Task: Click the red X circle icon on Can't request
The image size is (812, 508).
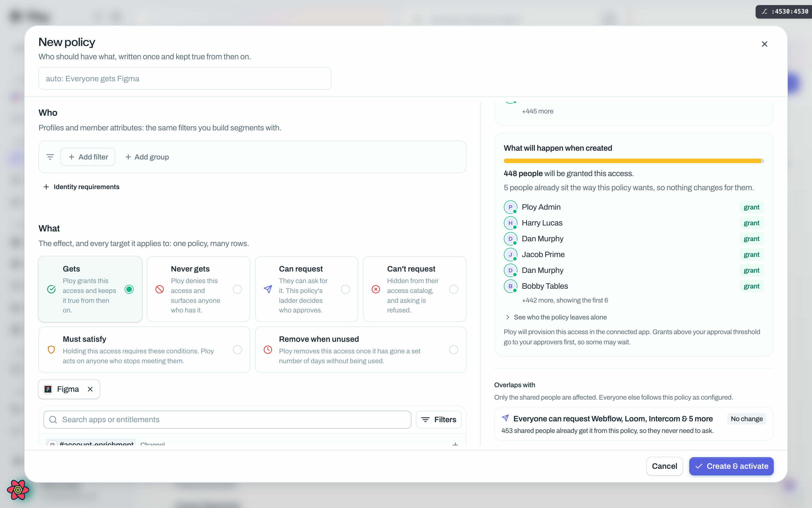Action: pyautogui.click(x=376, y=289)
